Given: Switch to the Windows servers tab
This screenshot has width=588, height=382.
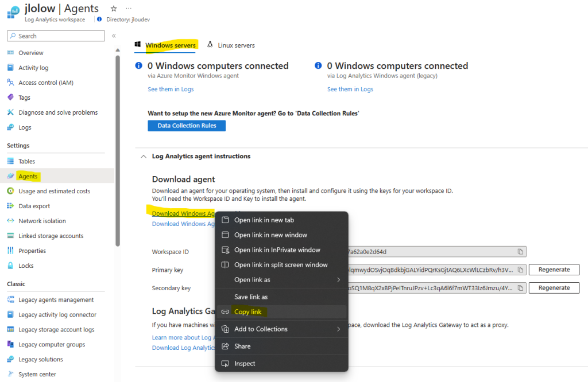Looking at the screenshot, I should click(165, 45).
